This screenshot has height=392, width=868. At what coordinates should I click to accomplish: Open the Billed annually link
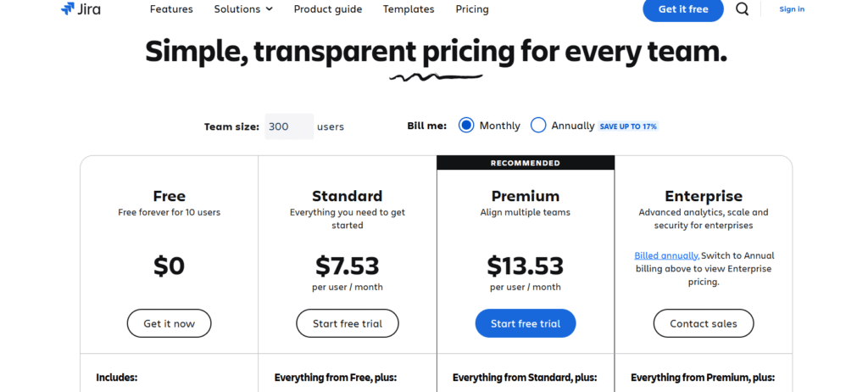tap(667, 255)
